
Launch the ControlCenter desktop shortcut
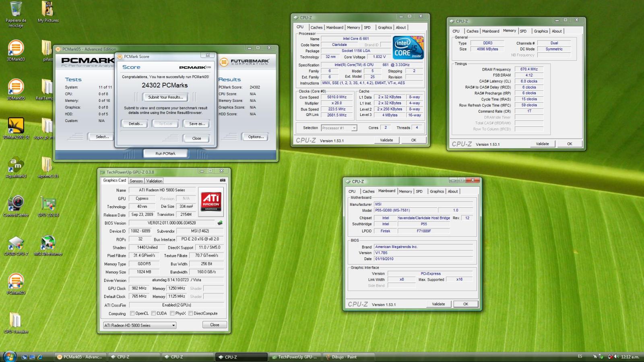[16, 207]
